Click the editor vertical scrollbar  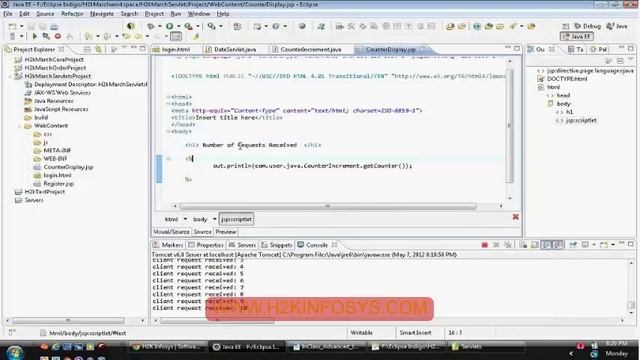point(510,125)
